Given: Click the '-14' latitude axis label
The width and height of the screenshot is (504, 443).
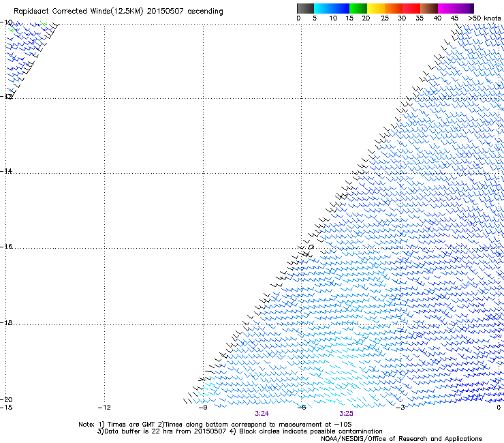Looking at the screenshot, I should point(6,171).
